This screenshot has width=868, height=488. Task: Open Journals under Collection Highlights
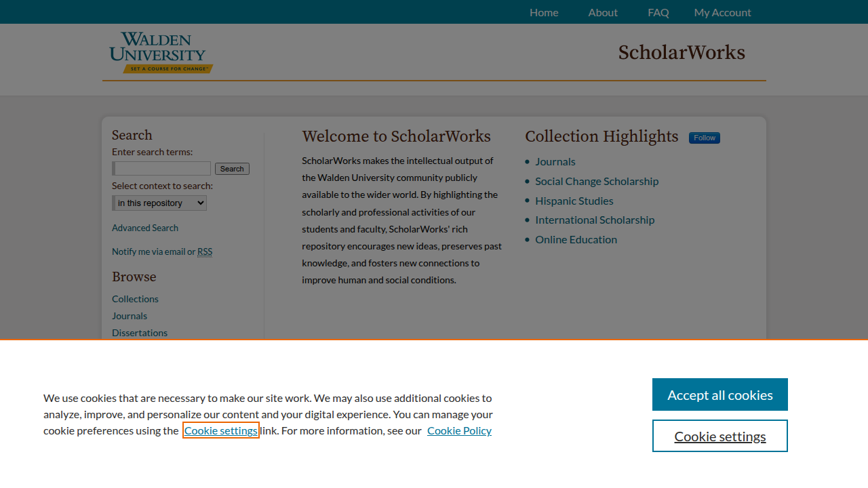(x=555, y=161)
